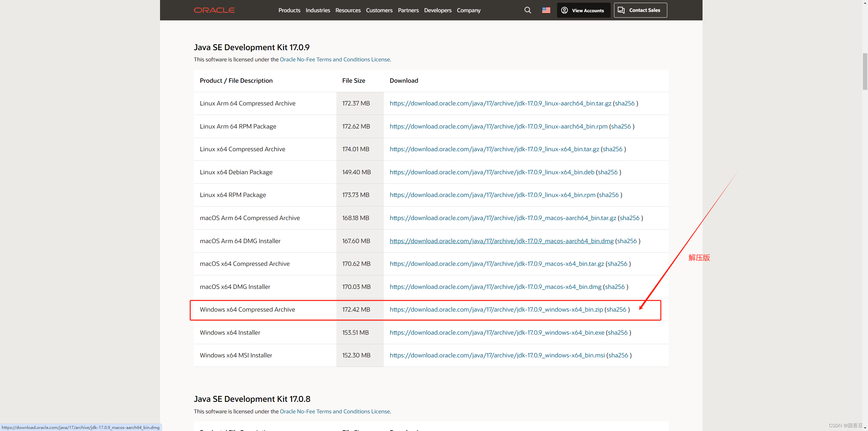Download the macOS Arm 64 DMG Installer

click(501, 241)
